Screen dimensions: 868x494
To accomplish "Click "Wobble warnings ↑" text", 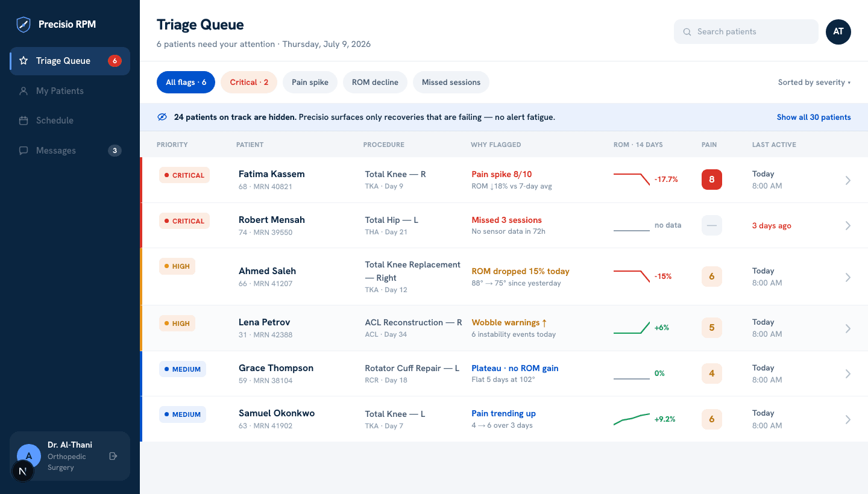I will 509,322.
